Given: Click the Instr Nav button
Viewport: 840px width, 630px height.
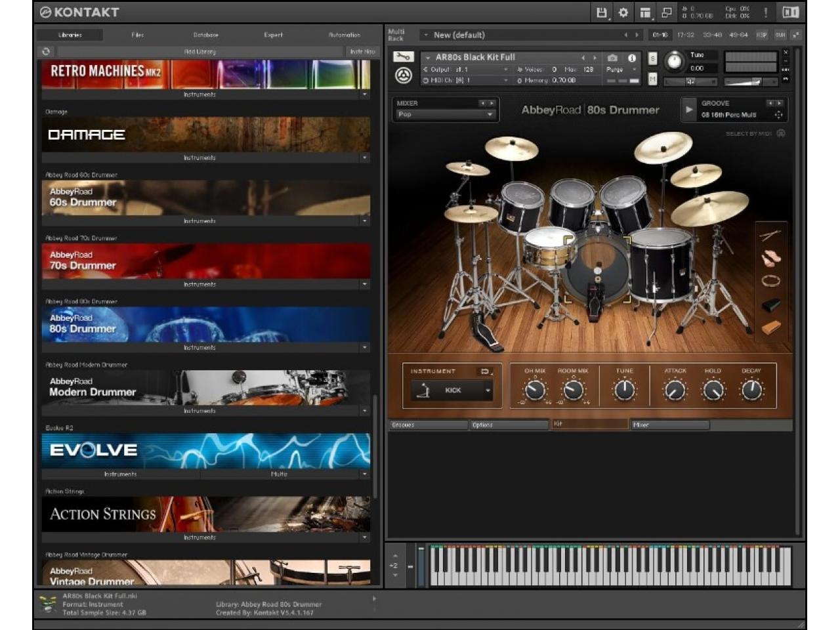Looking at the screenshot, I should 362,51.
